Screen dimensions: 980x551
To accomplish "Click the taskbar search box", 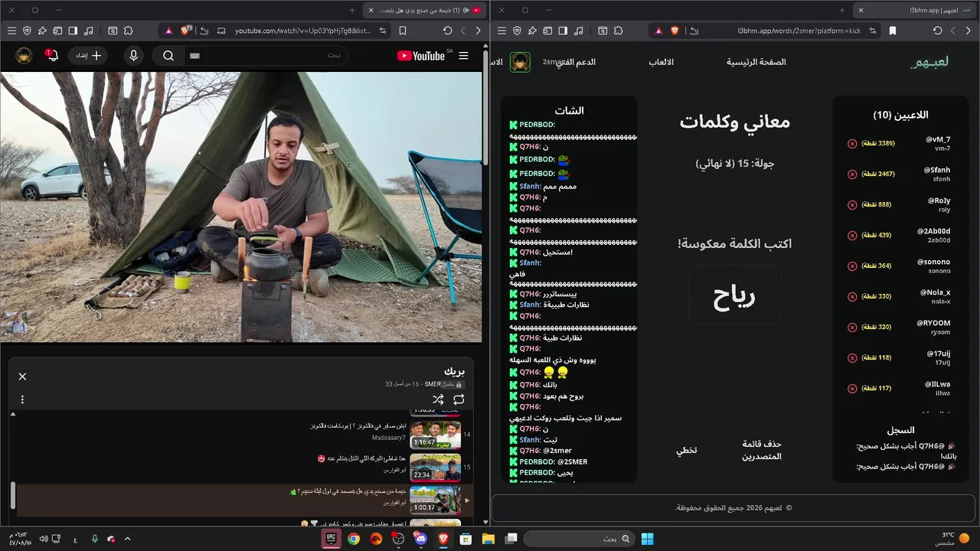I will tap(580, 539).
